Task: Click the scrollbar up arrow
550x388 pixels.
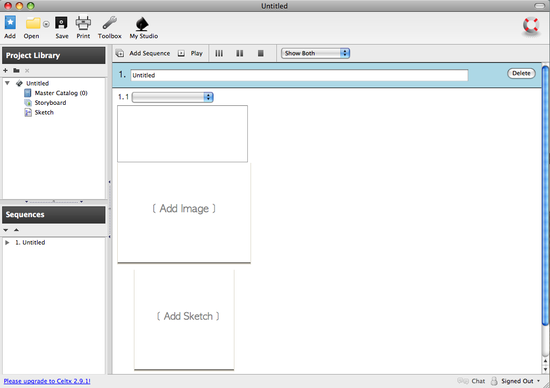Action: pos(545,361)
